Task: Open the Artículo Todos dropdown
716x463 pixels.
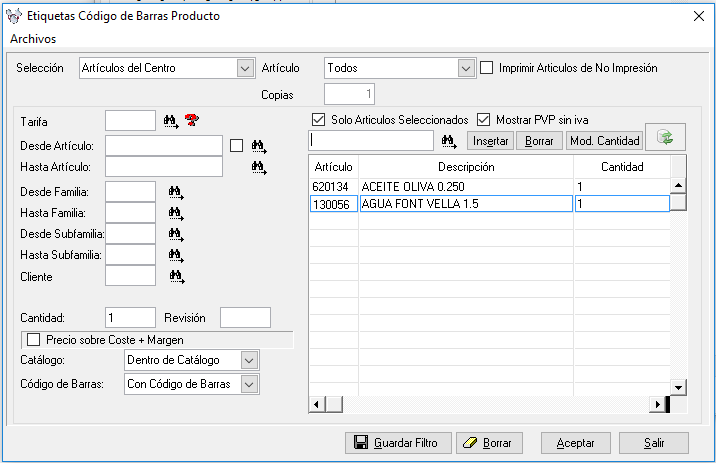Action: 466,68
